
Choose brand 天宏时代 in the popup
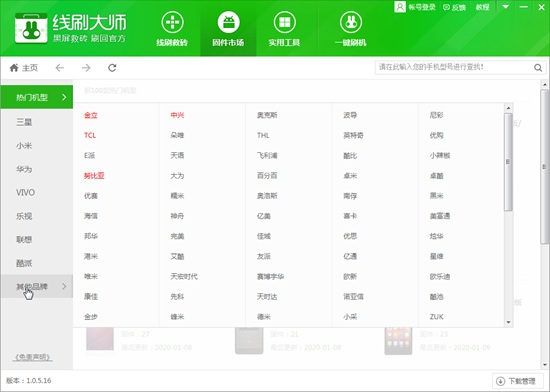tap(184, 276)
